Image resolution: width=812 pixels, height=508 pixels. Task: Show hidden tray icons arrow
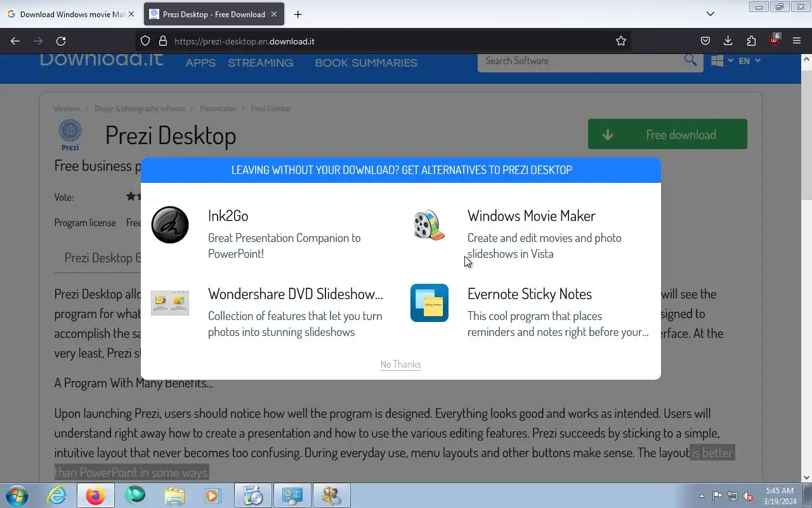click(x=702, y=496)
